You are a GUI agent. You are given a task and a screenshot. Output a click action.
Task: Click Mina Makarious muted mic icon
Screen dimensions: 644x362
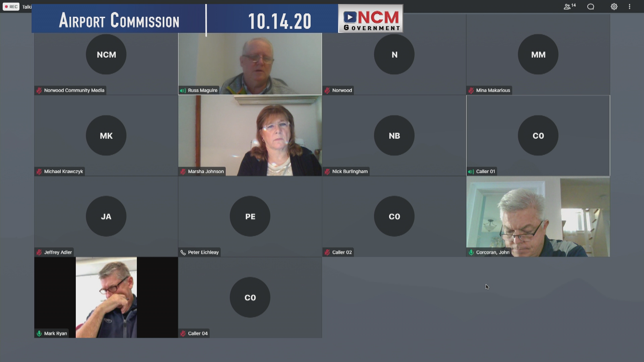tap(471, 90)
